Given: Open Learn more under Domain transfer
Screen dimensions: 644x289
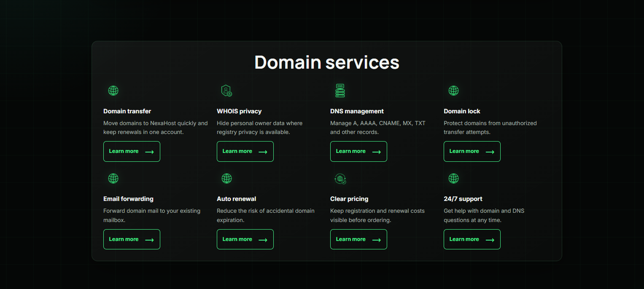Looking at the screenshot, I should (x=132, y=151).
